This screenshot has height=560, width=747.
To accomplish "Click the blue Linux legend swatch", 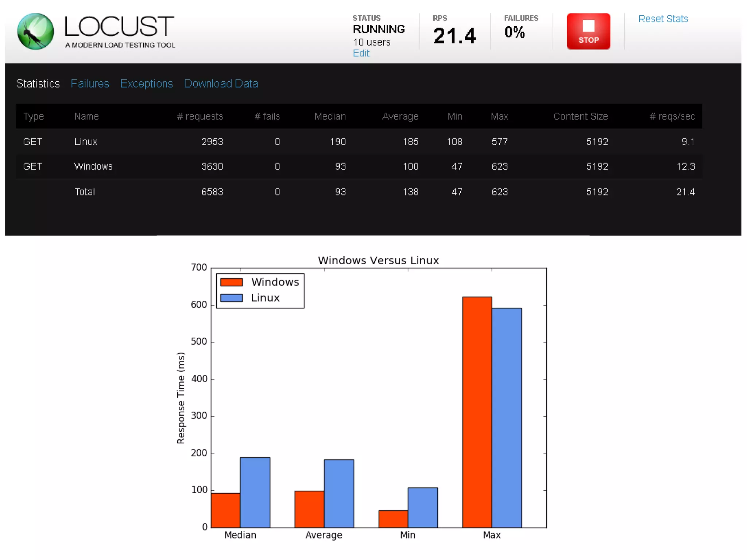I will point(231,298).
